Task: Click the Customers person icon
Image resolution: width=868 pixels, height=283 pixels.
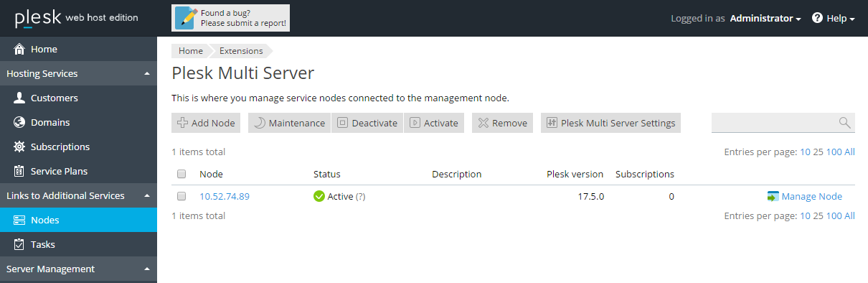Action: tap(19, 98)
